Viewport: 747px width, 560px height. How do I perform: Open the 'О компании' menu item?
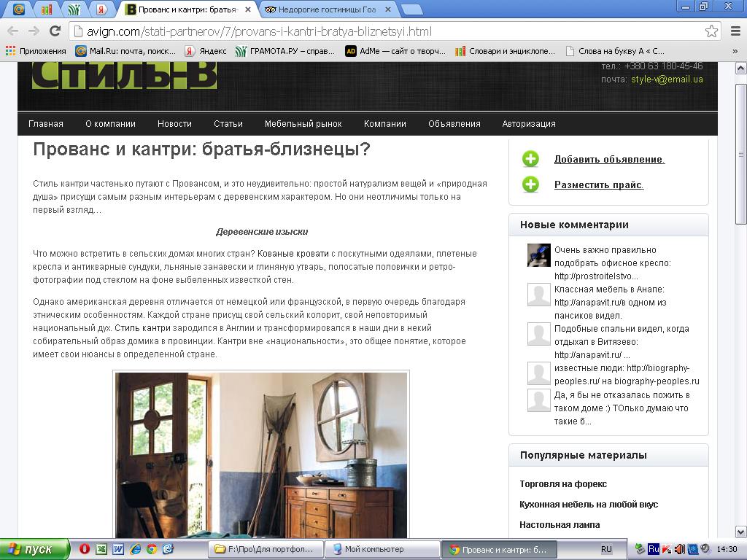pyautogui.click(x=111, y=124)
